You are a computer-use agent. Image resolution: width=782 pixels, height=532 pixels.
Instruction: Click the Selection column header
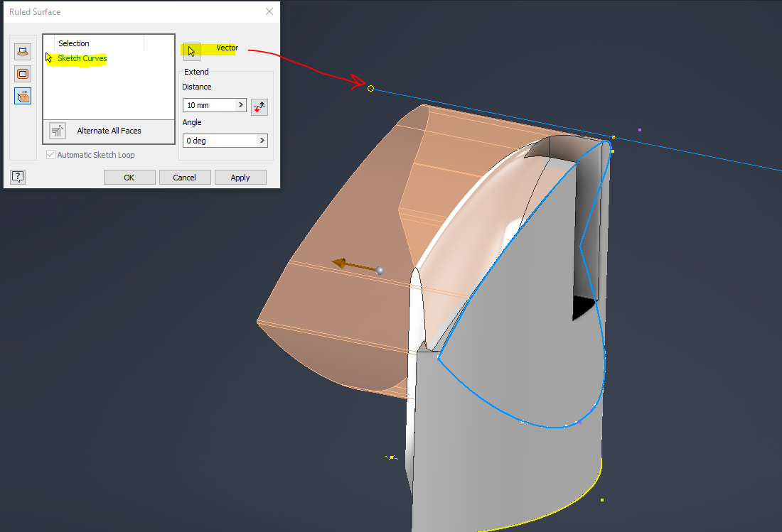74,43
